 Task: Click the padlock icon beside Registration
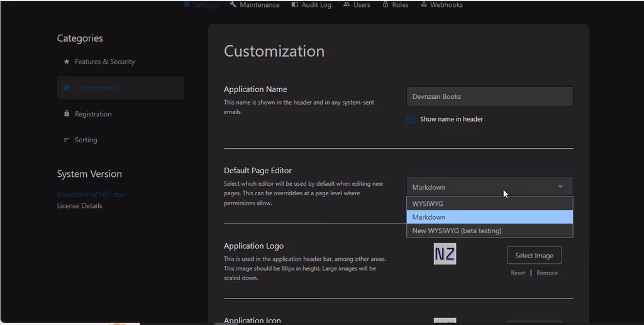[67, 113]
